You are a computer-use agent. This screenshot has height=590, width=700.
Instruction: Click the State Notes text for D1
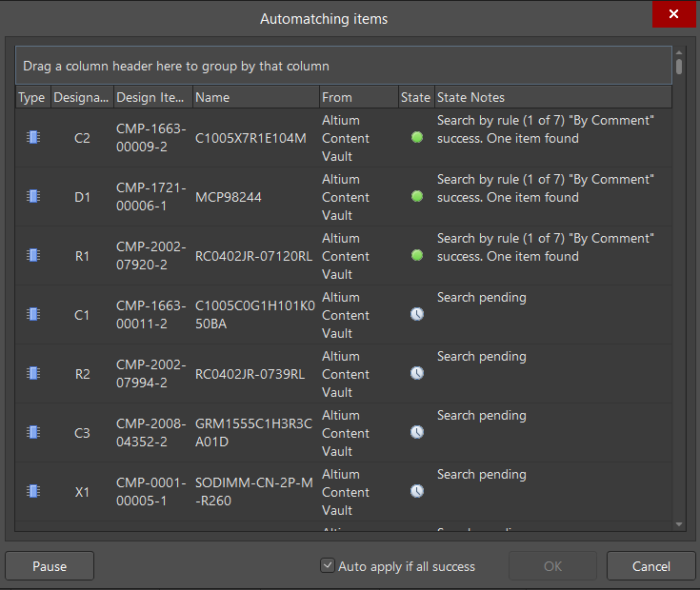pos(545,188)
